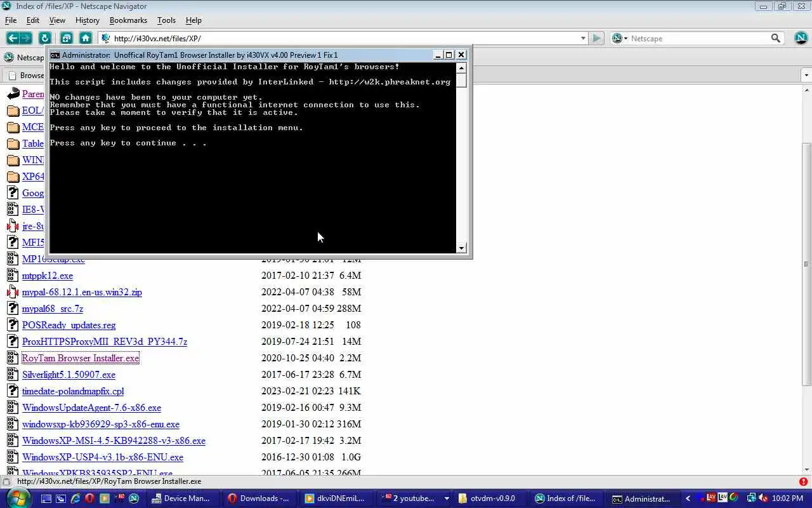Open the address bar history dropdown
The image size is (812, 508).
(x=583, y=38)
